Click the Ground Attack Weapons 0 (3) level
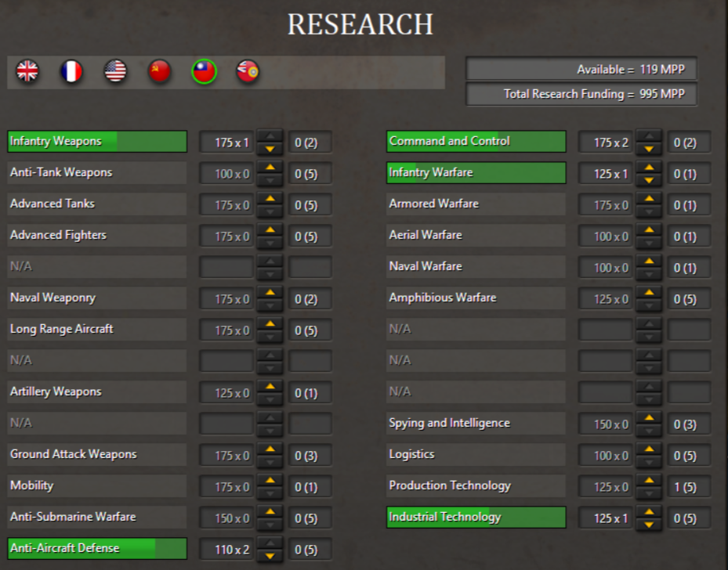 pyautogui.click(x=310, y=455)
